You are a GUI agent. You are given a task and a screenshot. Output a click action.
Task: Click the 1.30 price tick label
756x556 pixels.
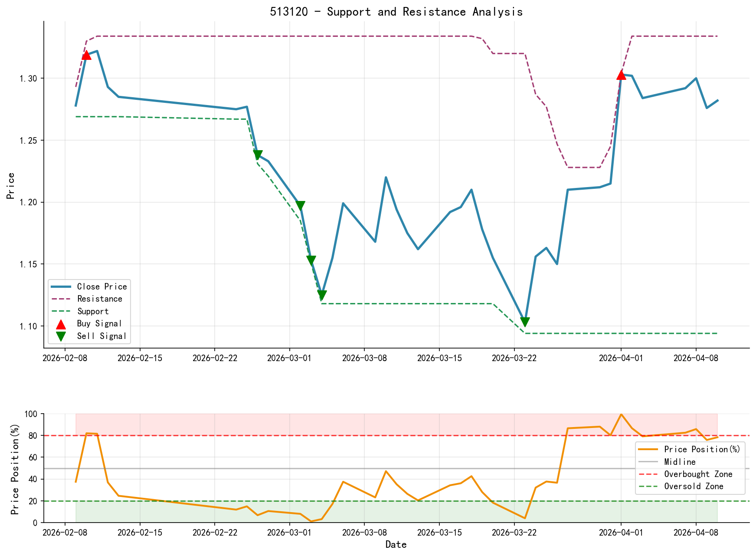29,79
